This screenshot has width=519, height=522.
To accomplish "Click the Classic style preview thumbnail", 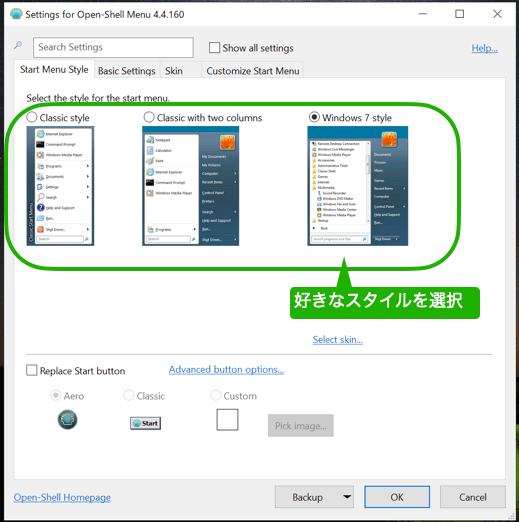I will (x=60, y=186).
